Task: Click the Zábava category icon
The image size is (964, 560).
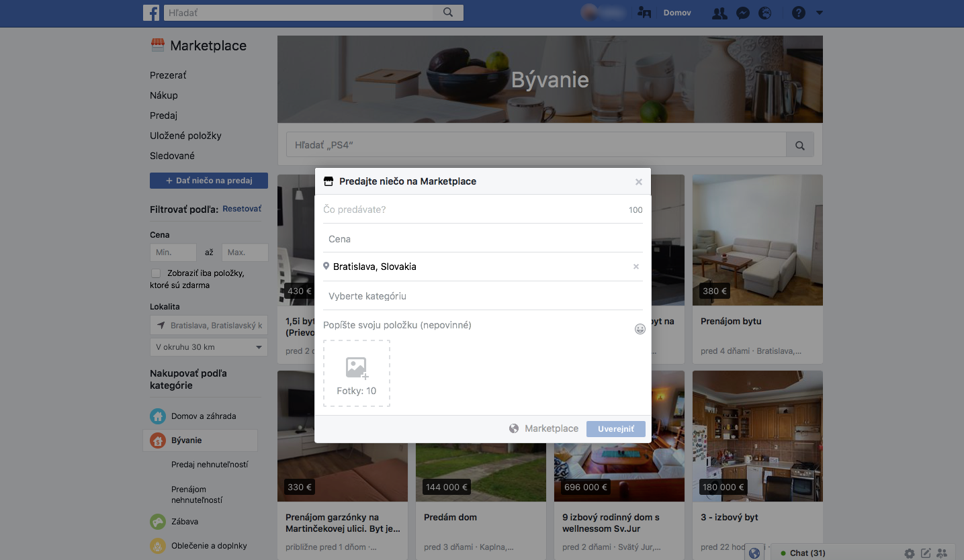Action: pos(158,521)
